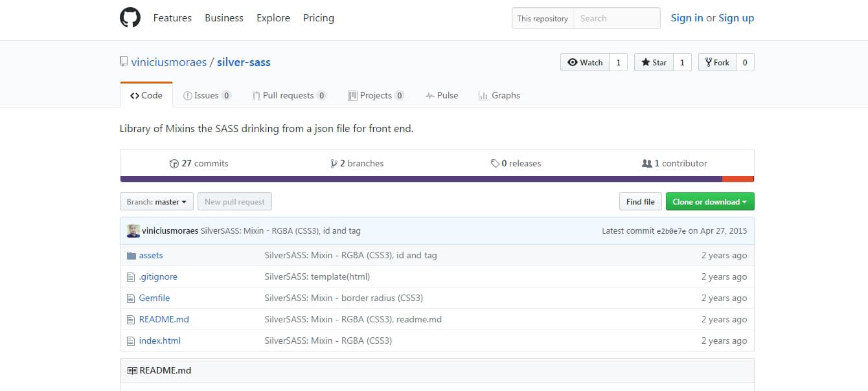The image size is (868, 391).
Task: Open commit message "SilverSASS: template(html)"
Action: click(x=317, y=277)
